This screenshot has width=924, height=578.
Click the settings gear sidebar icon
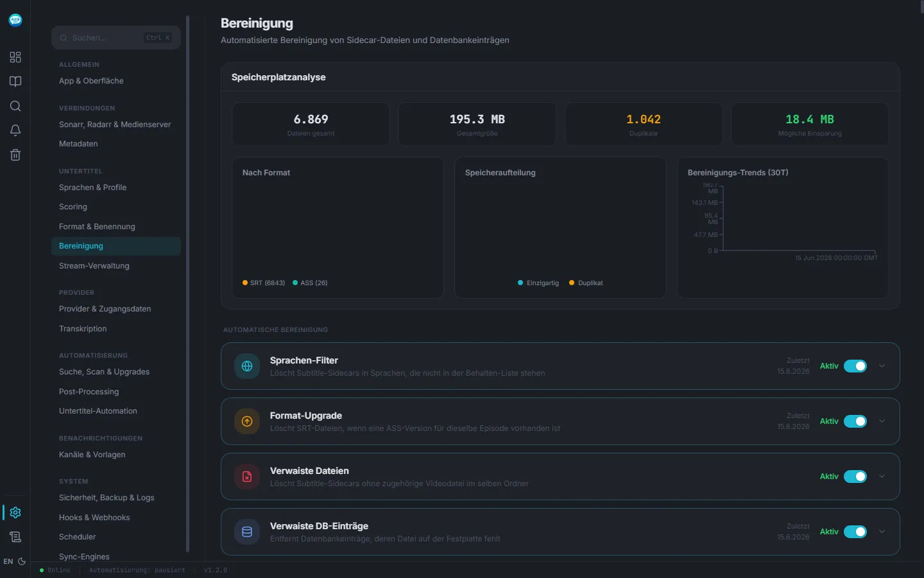(15, 512)
